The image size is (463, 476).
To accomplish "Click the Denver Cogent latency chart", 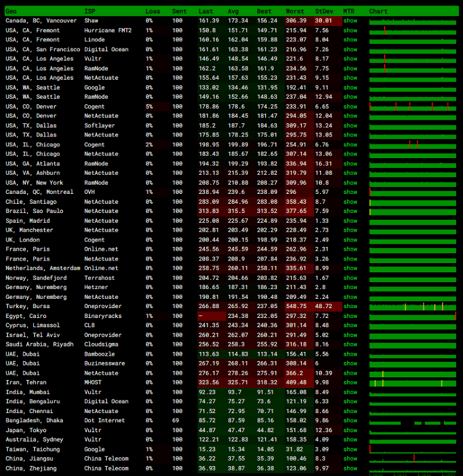I will (412, 107).
